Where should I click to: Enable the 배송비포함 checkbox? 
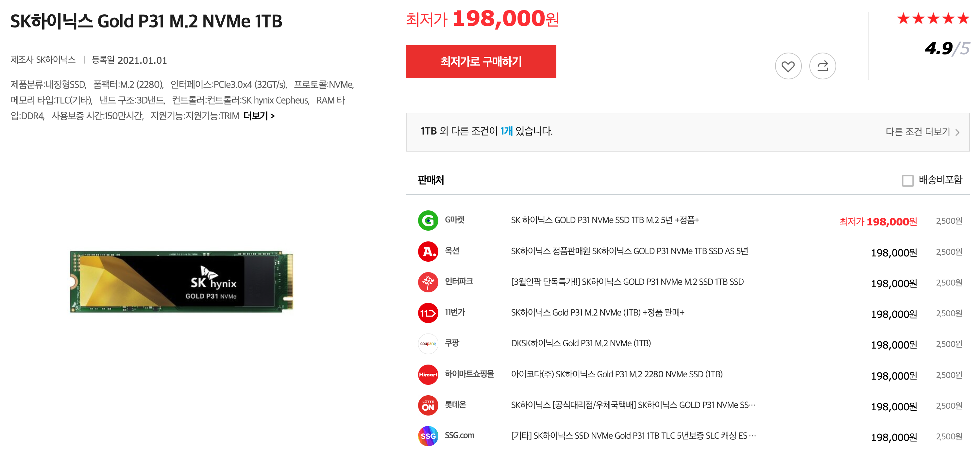point(907,181)
